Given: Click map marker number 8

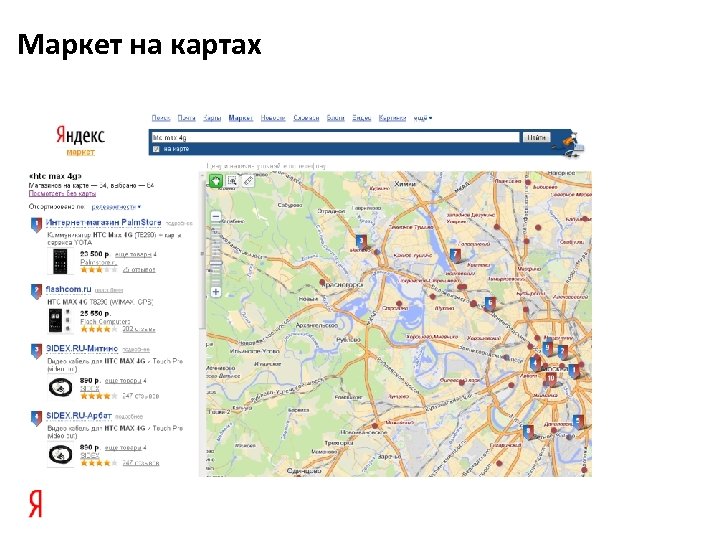Looking at the screenshot, I should point(529,432).
